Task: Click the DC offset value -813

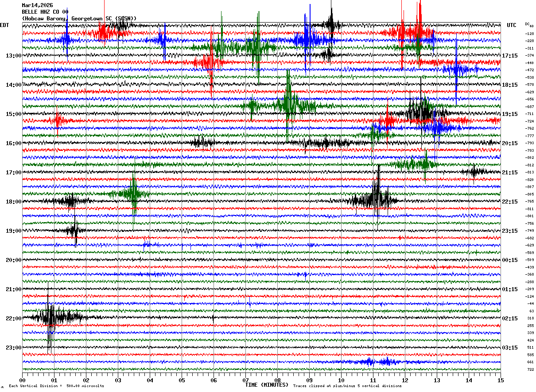Action: click(x=529, y=172)
